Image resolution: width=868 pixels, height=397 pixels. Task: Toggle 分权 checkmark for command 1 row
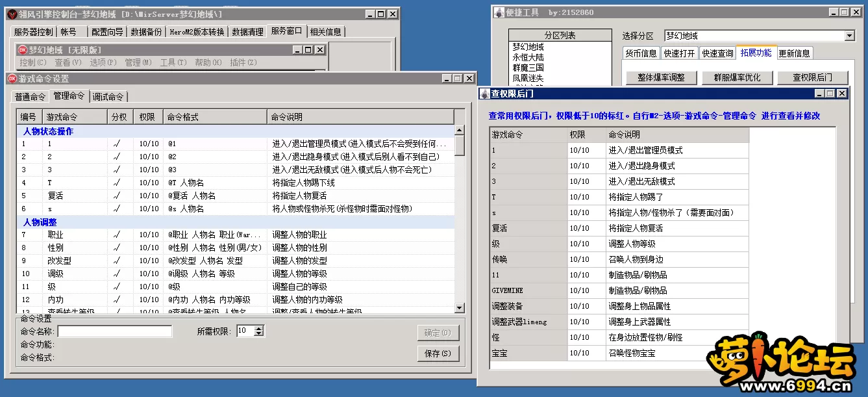point(116,144)
